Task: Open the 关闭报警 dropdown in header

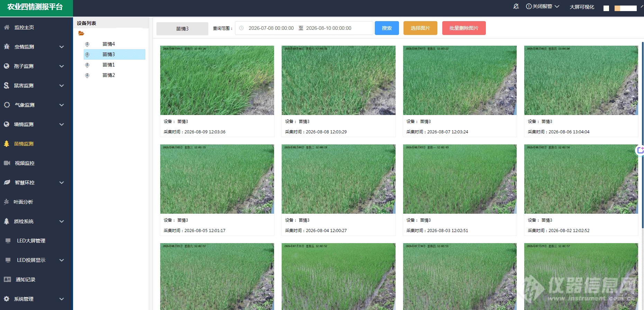Action: (x=543, y=7)
